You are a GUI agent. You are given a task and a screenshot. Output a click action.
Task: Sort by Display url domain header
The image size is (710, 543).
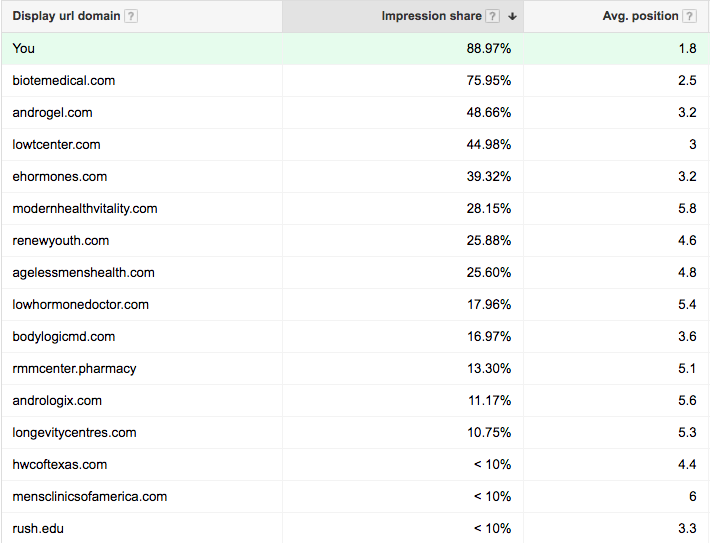click(x=66, y=16)
